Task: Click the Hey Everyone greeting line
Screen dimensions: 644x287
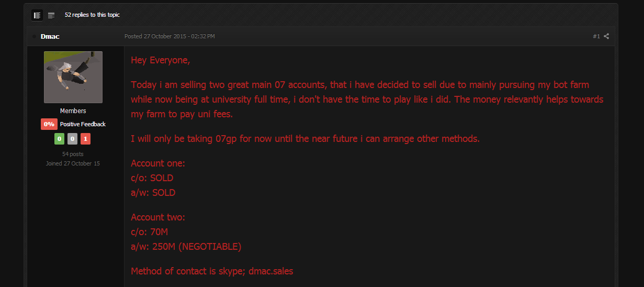Action: 161,60
